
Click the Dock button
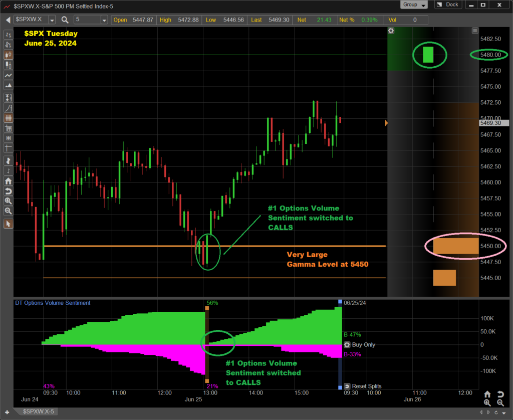coord(448,5)
